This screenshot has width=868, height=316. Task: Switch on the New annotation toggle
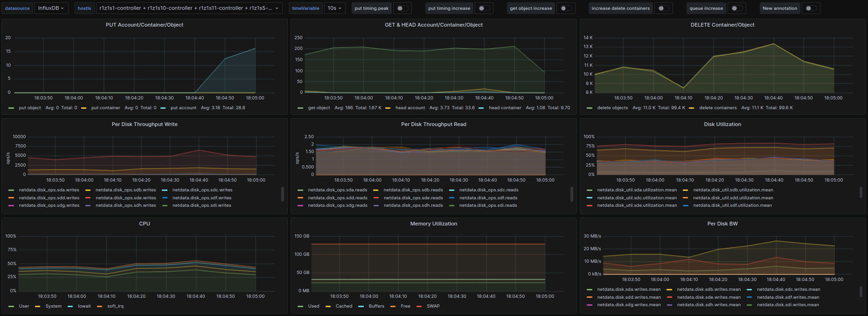point(811,8)
